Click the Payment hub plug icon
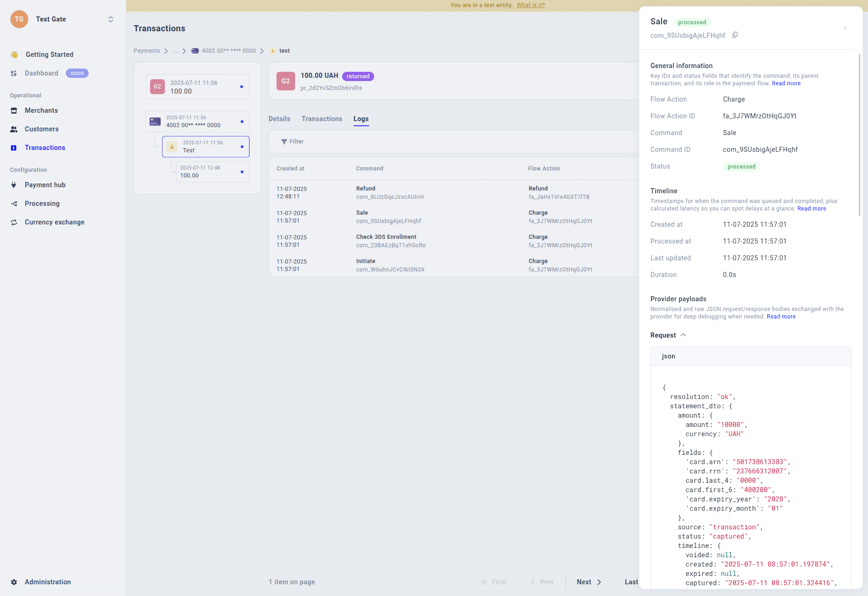The image size is (868, 596). click(x=14, y=185)
